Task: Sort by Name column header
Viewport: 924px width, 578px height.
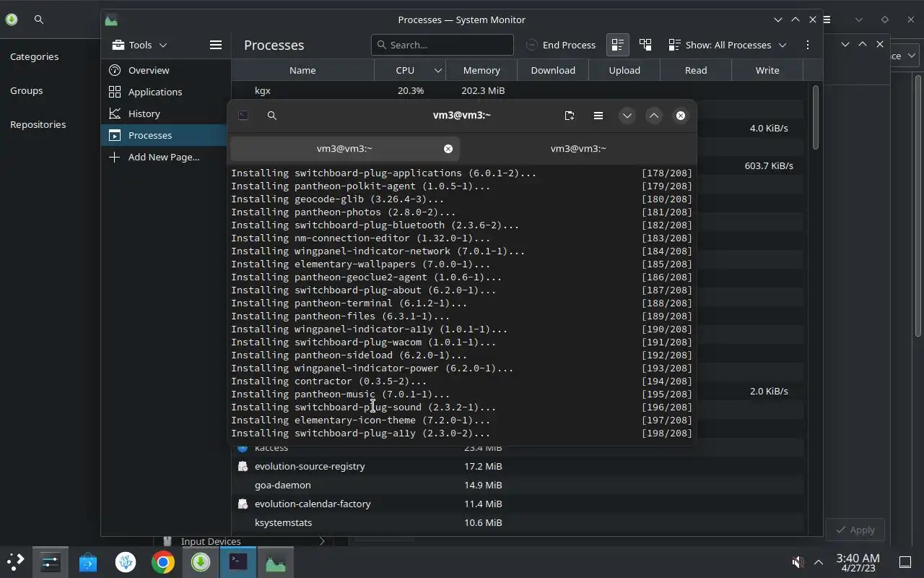Action: (302, 70)
